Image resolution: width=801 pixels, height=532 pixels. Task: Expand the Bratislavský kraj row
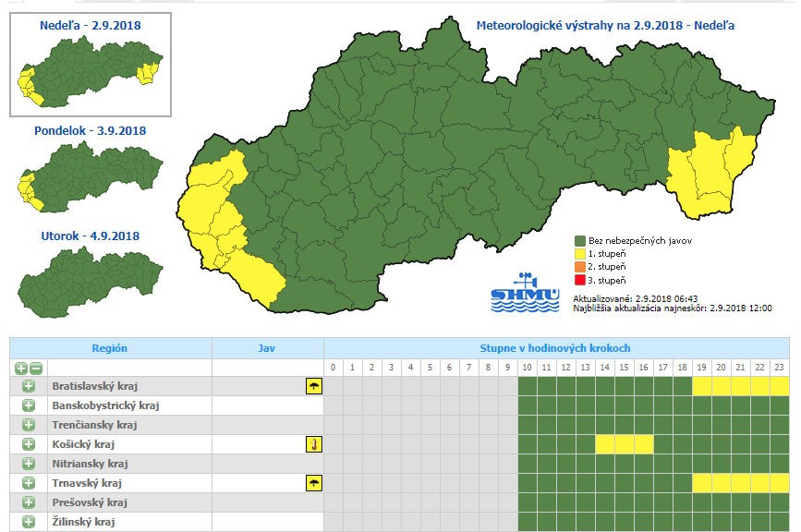(x=29, y=386)
